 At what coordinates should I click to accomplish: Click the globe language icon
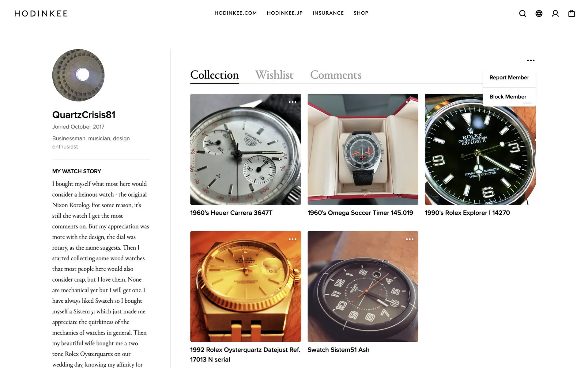[539, 13]
